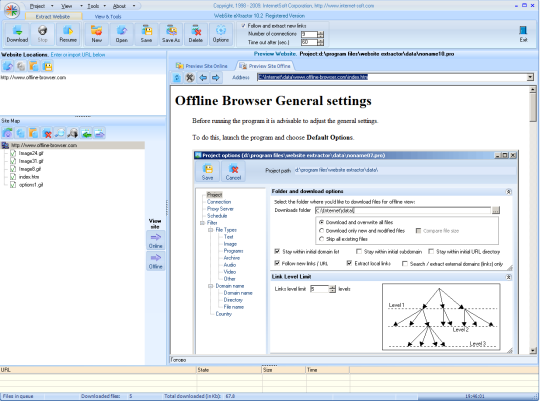Resume downloading with the Resume button

(68, 34)
